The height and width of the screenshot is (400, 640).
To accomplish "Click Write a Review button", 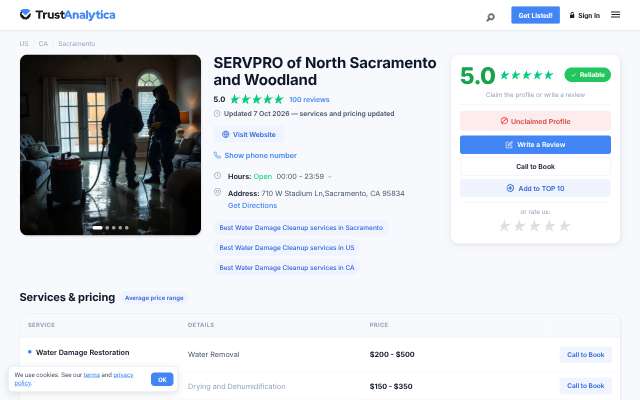I will pos(535,144).
